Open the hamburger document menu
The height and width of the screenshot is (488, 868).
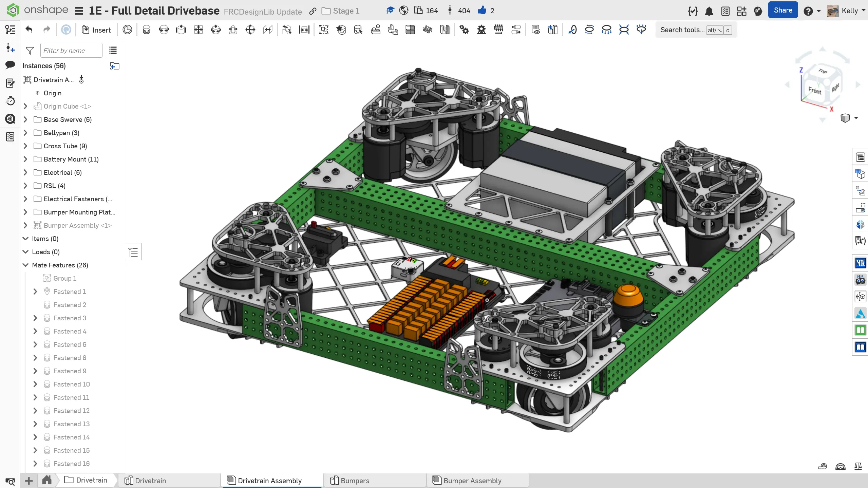(x=79, y=11)
